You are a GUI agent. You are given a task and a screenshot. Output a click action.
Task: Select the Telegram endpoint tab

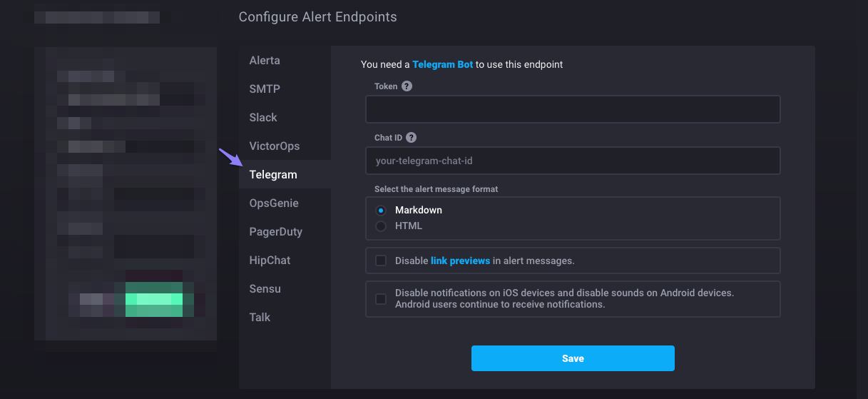(273, 175)
